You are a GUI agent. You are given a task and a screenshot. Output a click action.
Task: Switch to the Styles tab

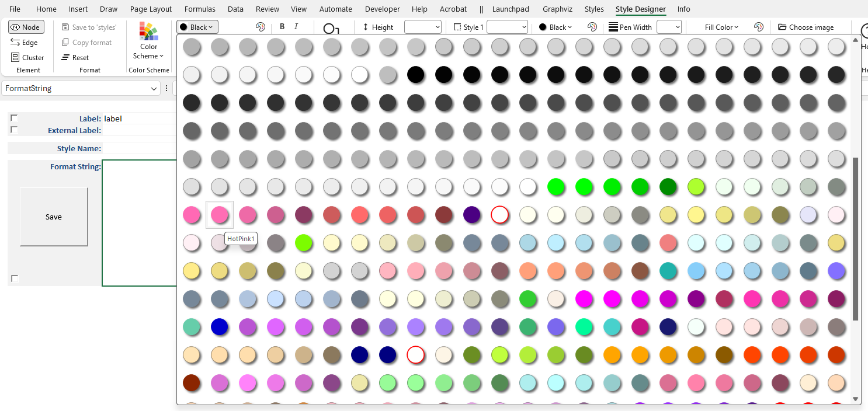click(x=594, y=9)
